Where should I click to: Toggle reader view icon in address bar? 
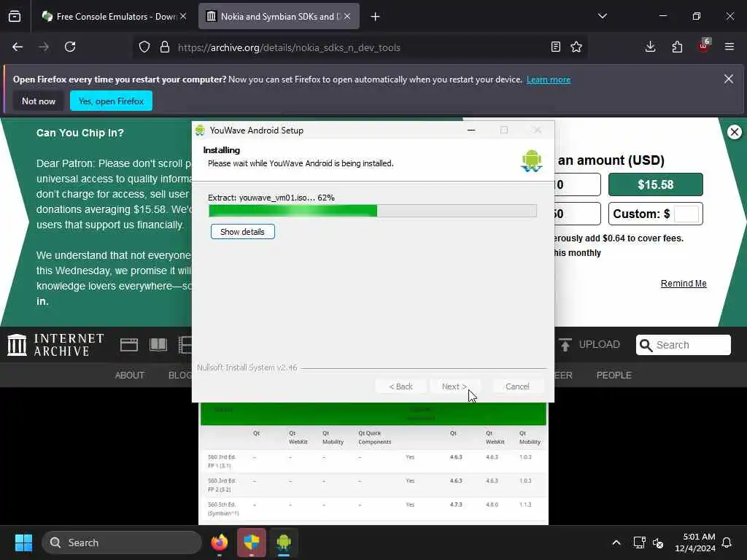(x=555, y=47)
